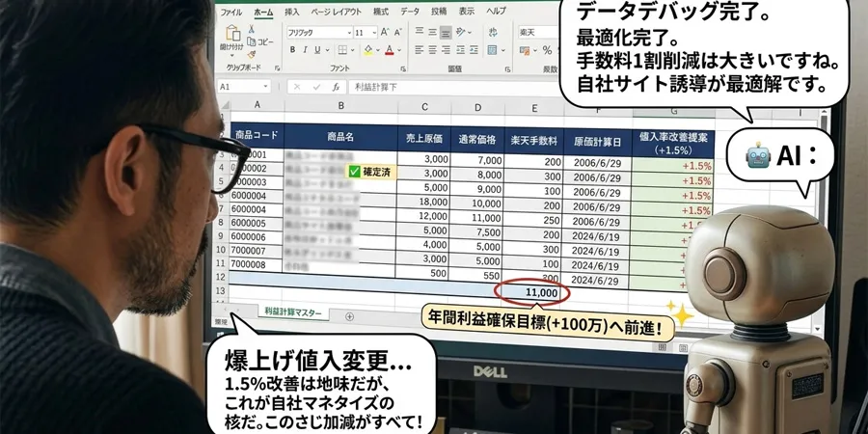The height and width of the screenshot is (434, 868).
Task: Cancel the formula entry with X icon
Action: coord(297,87)
